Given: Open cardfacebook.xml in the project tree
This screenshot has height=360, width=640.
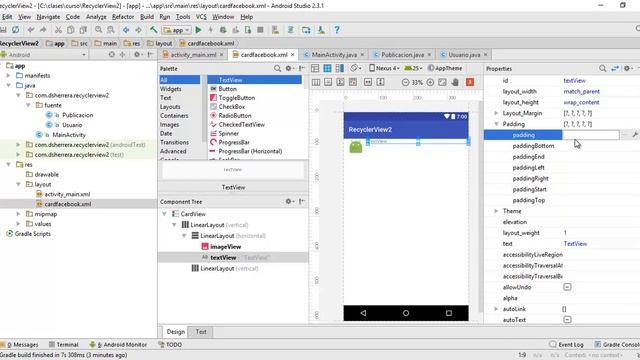Looking at the screenshot, I should pos(68,204).
